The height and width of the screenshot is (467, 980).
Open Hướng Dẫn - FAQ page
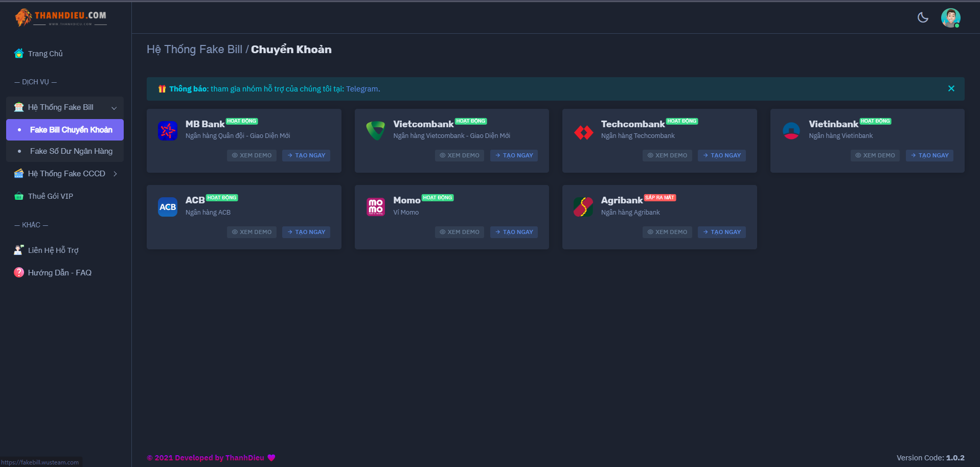click(59, 273)
